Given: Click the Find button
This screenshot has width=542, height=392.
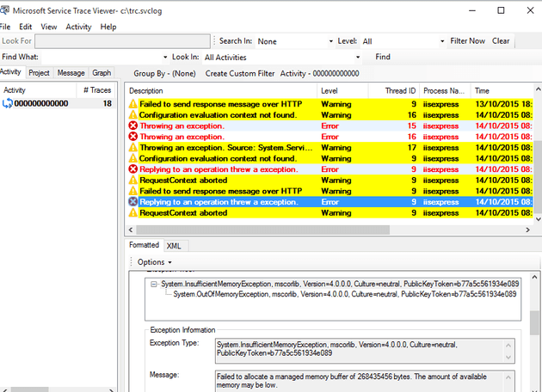Looking at the screenshot, I should (383, 57).
